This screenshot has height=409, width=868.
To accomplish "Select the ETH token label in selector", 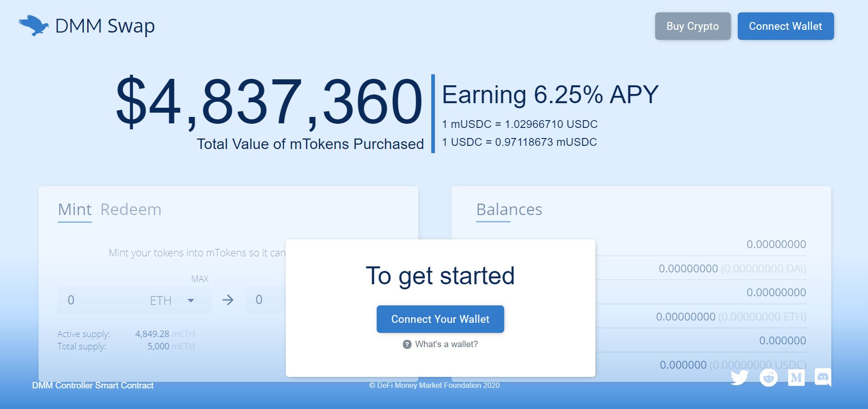I will point(161,301).
